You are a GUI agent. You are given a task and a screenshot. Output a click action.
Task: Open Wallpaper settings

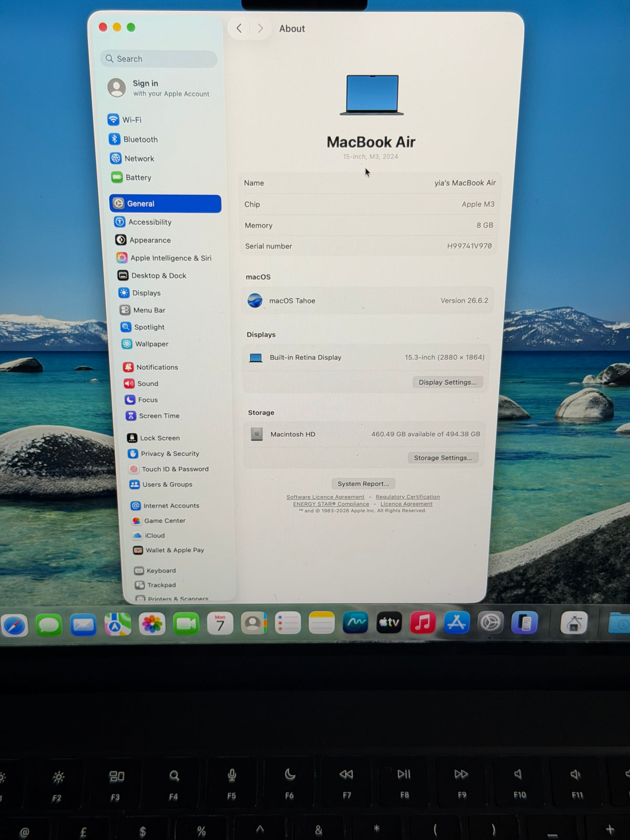click(x=145, y=344)
